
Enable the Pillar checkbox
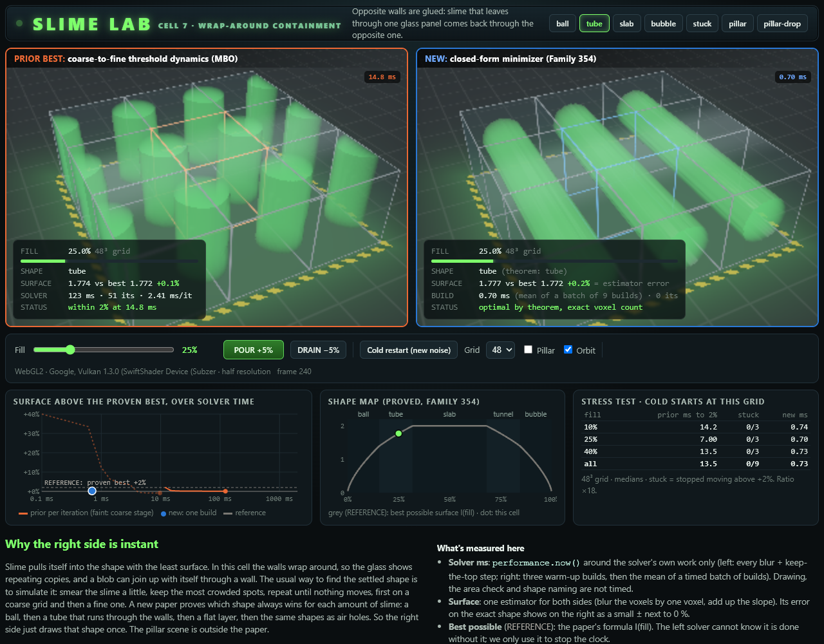[x=529, y=350]
